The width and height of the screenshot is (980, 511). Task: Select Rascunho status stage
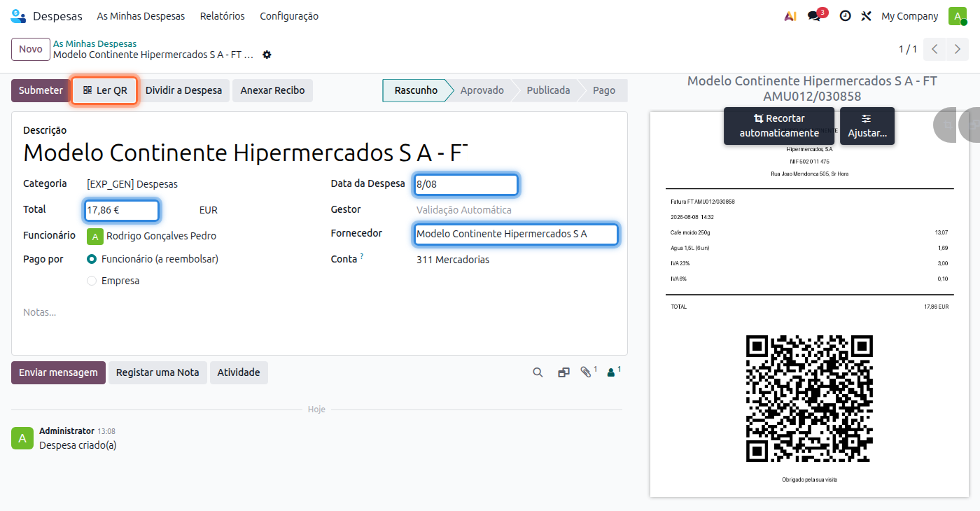[415, 90]
